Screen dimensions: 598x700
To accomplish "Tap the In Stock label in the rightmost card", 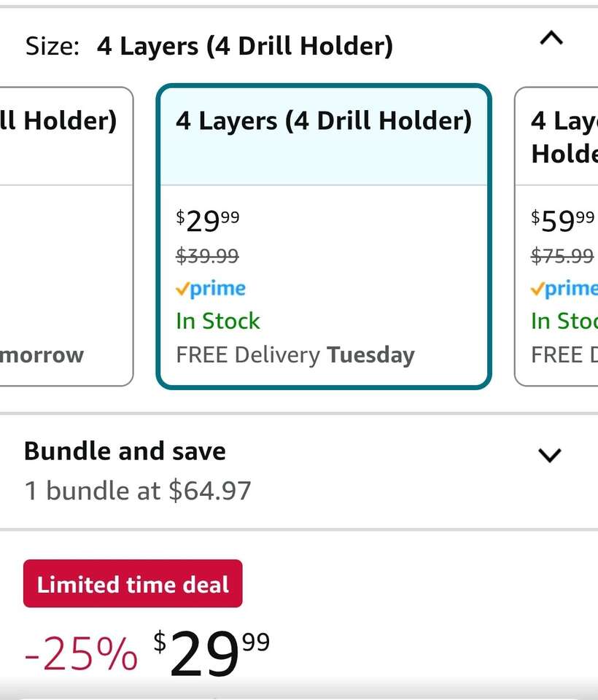I will pos(564,321).
